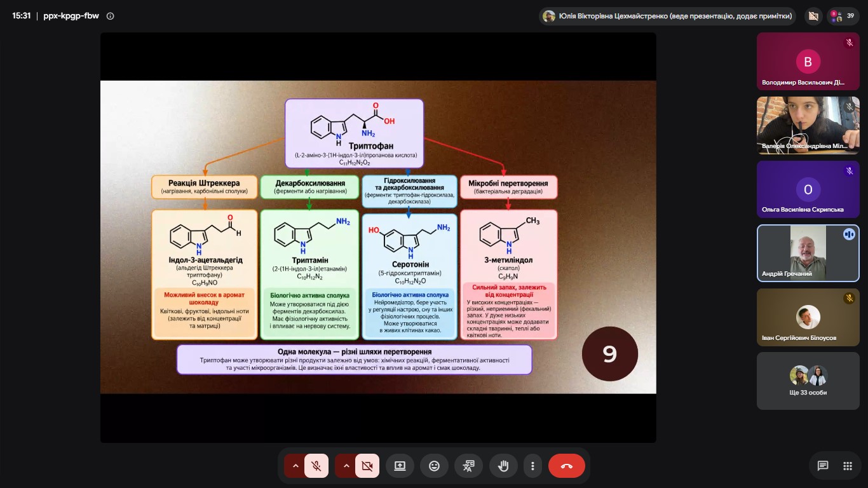
Task: Click Мікробні перетворення box on slide
Action: 508,187
